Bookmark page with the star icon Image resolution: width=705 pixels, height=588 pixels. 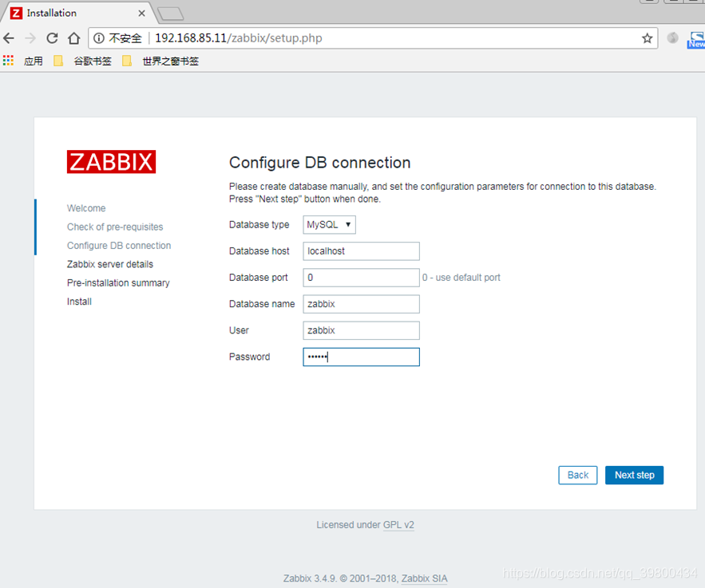(x=647, y=38)
